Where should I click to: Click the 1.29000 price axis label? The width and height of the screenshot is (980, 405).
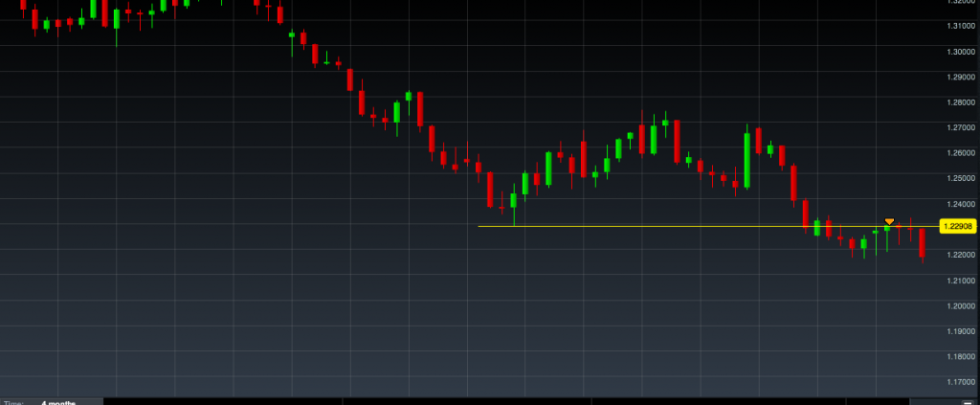(x=959, y=77)
